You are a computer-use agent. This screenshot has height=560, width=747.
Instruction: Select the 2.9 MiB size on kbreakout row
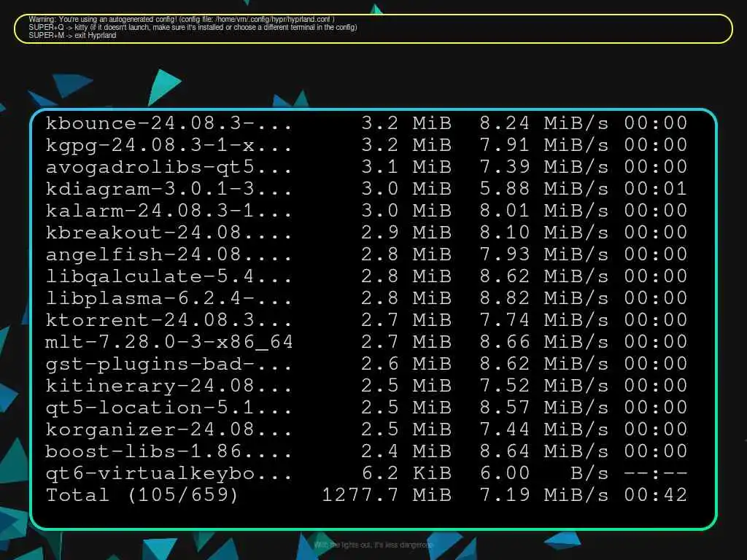tap(406, 233)
